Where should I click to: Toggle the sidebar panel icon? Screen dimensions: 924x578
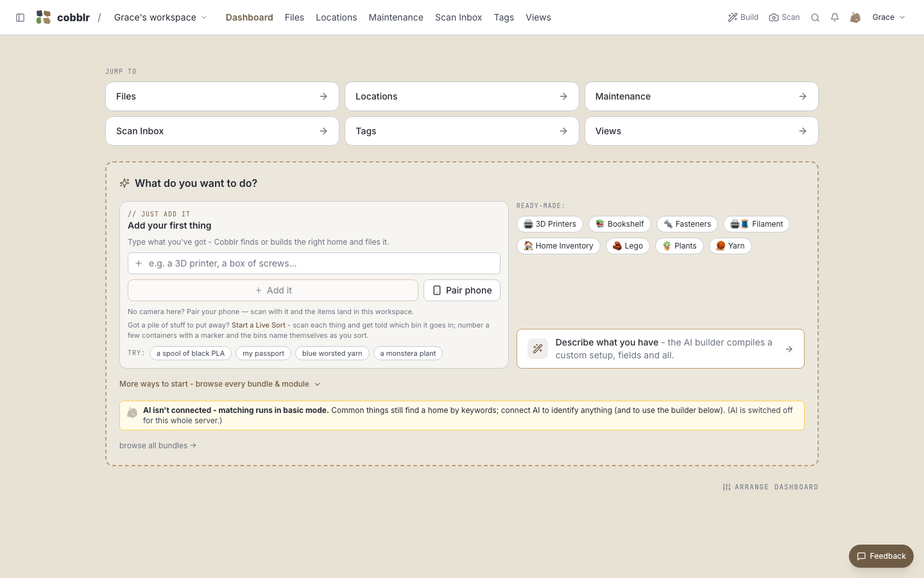click(x=21, y=17)
